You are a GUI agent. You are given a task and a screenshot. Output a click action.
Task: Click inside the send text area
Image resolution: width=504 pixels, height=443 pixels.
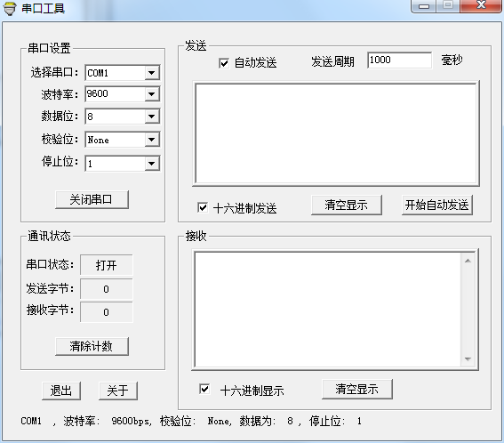pos(336,133)
